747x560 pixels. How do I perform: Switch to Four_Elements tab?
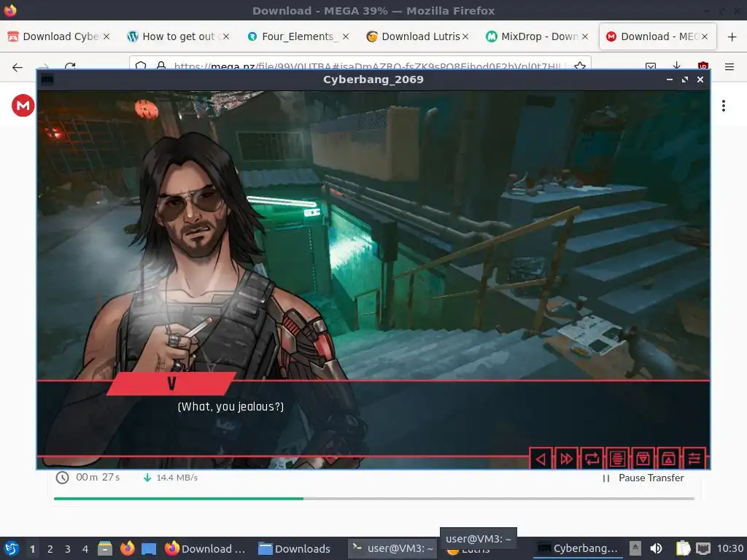coord(298,36)
